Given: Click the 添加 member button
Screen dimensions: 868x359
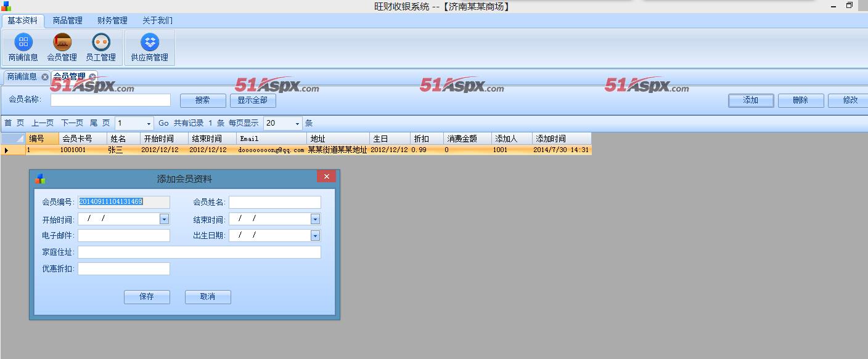Looking at the screenshot, I should click(751, 100).
